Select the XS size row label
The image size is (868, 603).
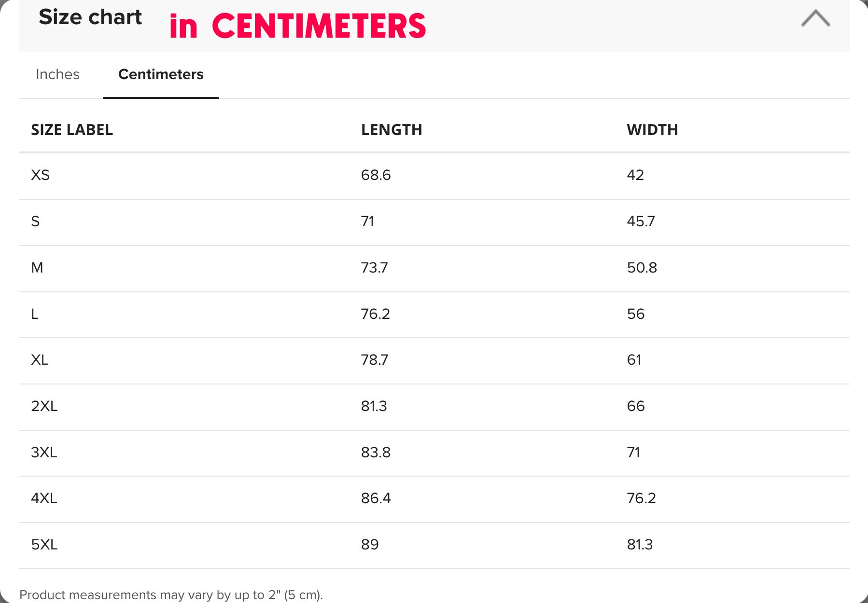coord(41,175)
